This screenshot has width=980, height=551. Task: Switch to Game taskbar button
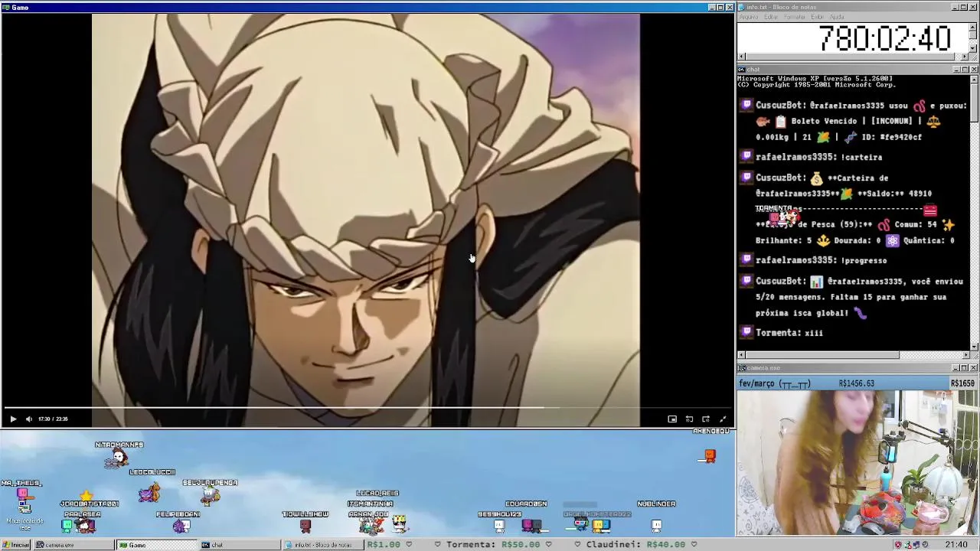[x=155, y=545]
